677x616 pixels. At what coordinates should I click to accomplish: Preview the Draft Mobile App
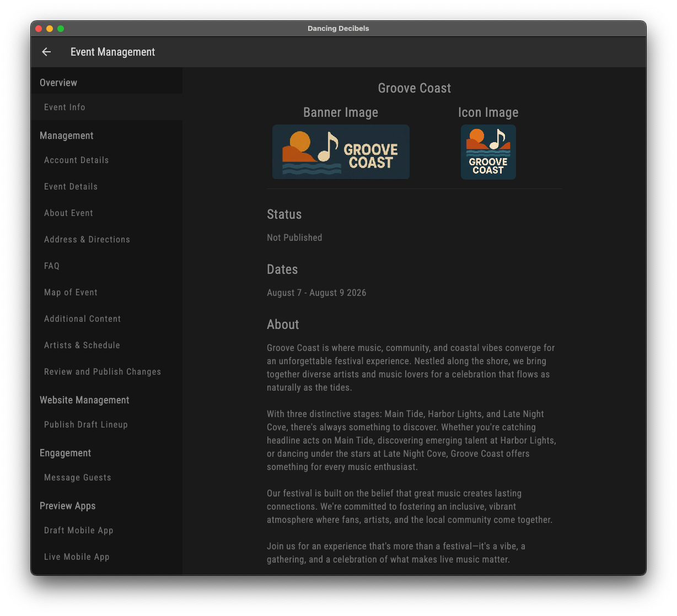[x=78, y=530]
